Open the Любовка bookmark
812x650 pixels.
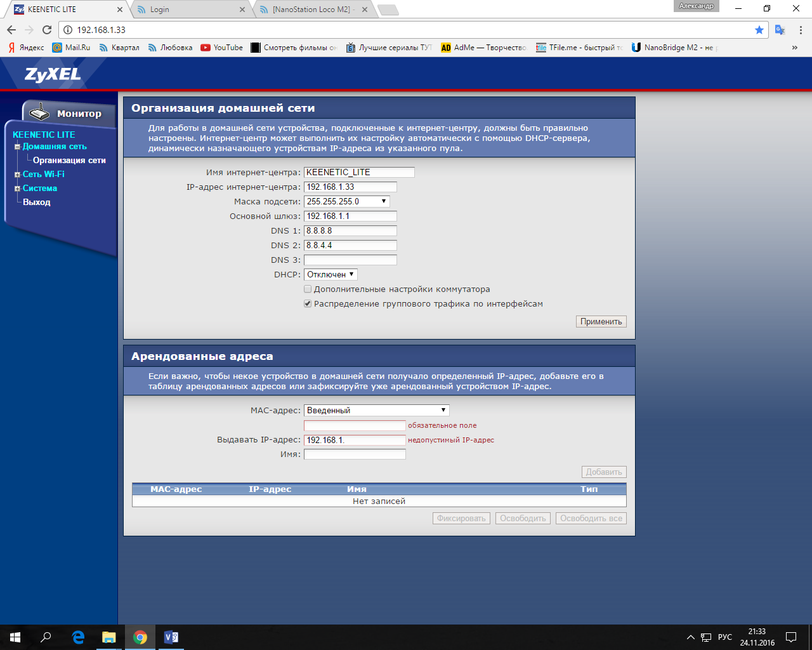pos(170,48)
